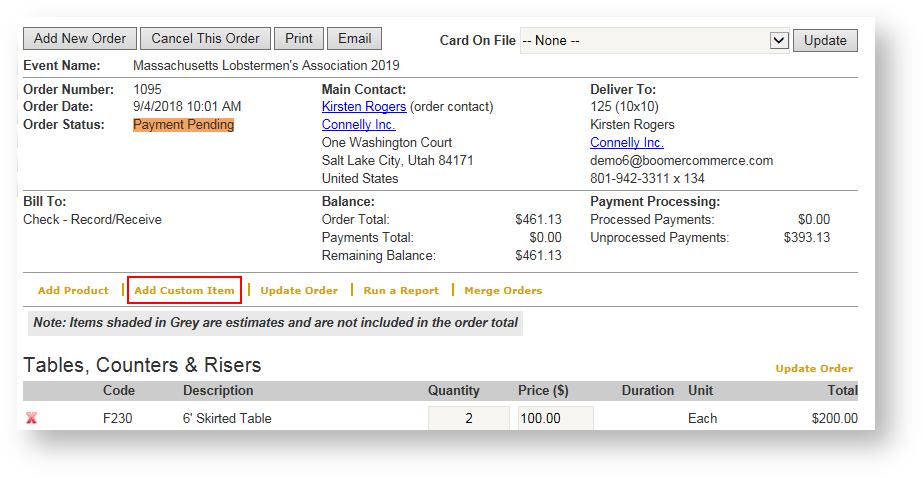Select the Add Product menu item
Viewport: 923px width, 478px height.
point(73,291)
